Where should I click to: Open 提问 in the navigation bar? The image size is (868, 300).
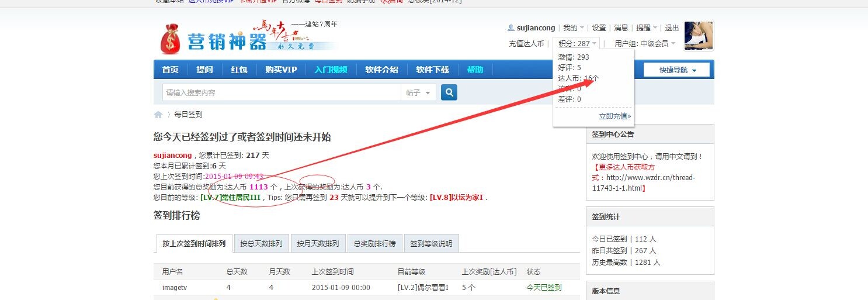click(204, 70)
